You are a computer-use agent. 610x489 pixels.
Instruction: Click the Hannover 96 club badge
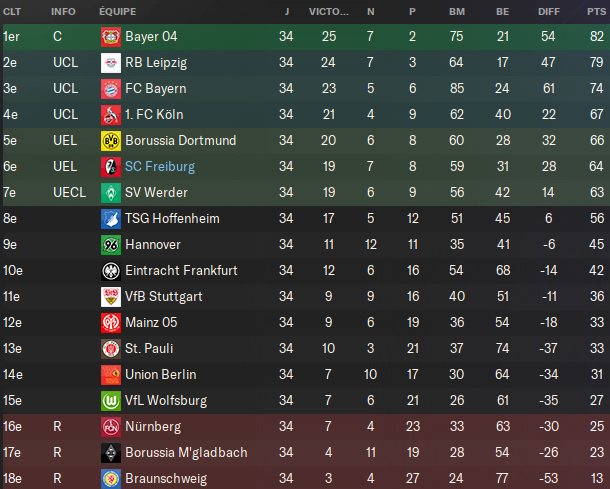click(111, 244)
